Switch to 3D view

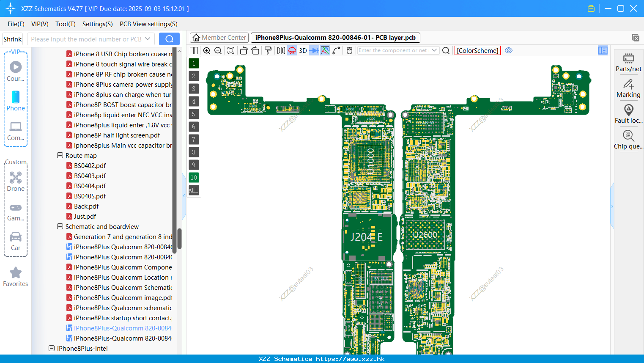point(303,50)
